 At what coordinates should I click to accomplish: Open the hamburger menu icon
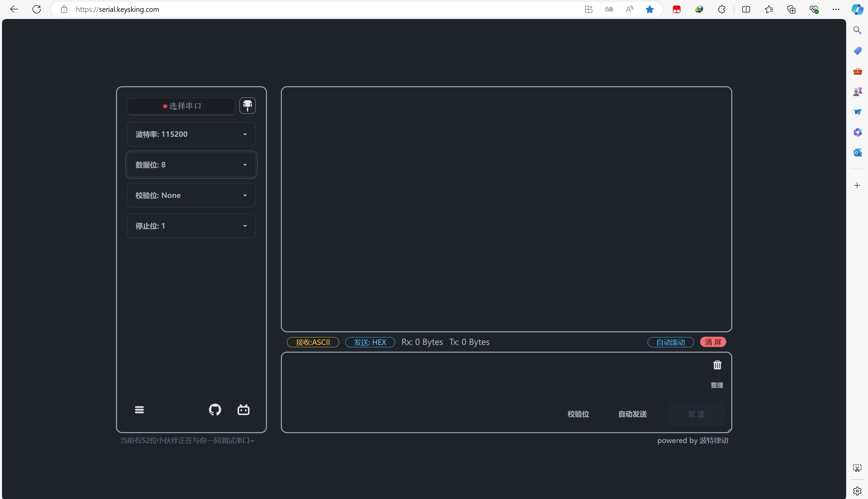(x=139, y=409)
